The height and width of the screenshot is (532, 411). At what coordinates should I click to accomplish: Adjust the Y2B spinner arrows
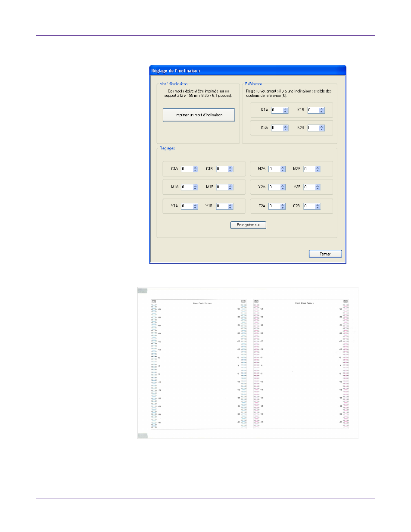(318, 187)
